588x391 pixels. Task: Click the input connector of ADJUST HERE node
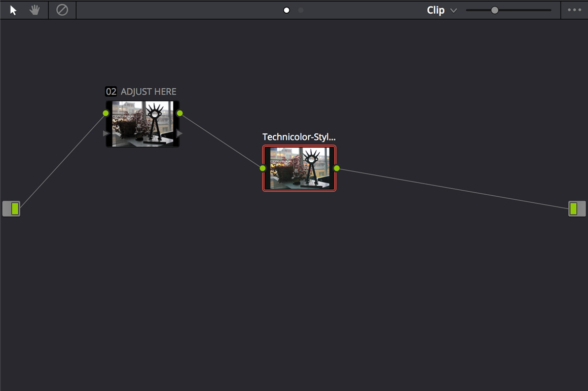point(106,113)
